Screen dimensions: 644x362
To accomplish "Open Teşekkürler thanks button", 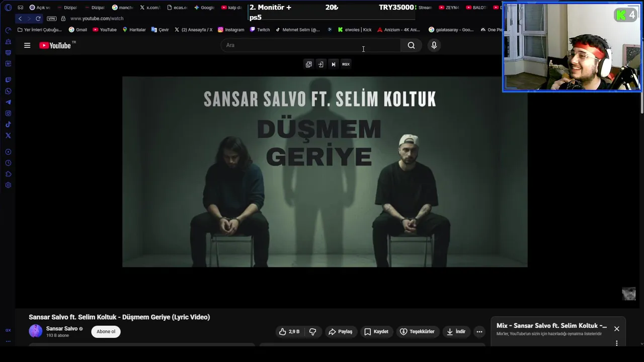I will tap(417, 331).
